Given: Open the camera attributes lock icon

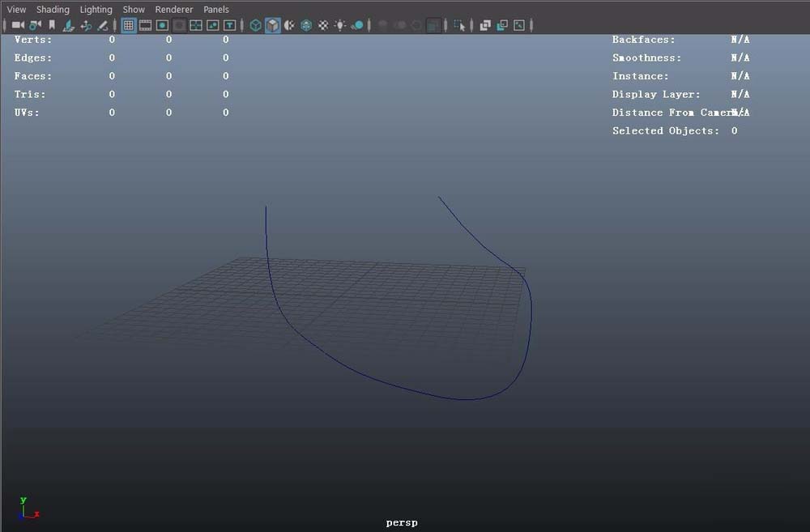Looking at the screenshot, I should click(35, 25).
